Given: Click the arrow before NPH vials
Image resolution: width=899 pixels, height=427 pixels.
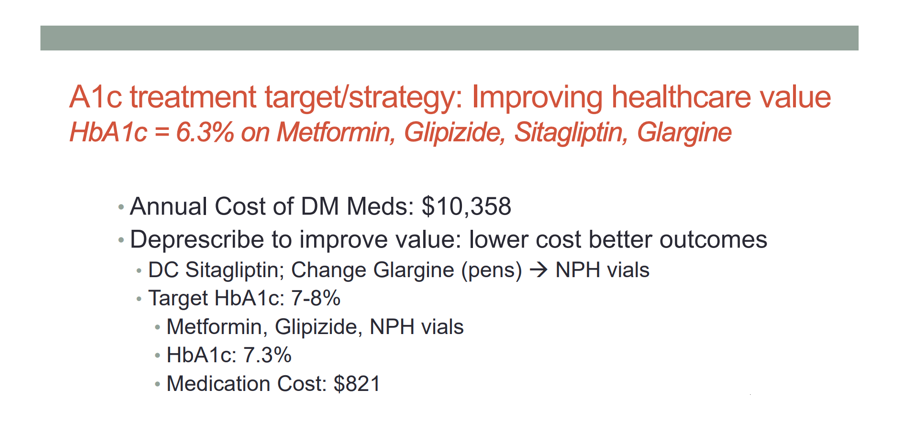Looking at the screenshot, I should coord(538,270).
